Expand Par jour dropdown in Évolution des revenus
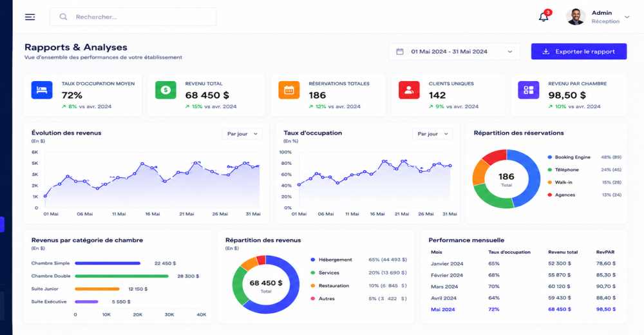 [242, 134]
